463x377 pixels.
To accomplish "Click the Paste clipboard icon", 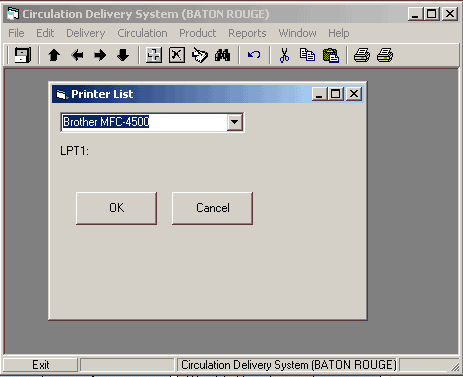I will click(x=331, y=55).
